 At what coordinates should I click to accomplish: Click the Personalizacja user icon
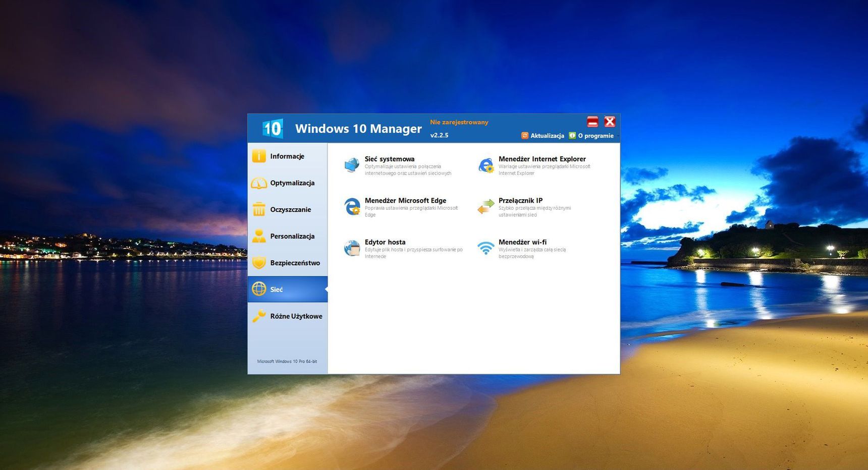(x=259, y=236)
